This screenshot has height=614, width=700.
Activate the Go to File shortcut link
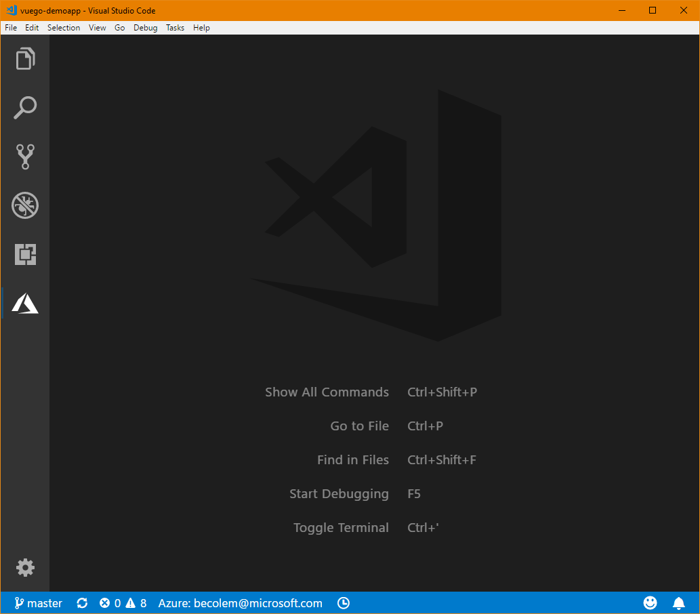(359, 426)
